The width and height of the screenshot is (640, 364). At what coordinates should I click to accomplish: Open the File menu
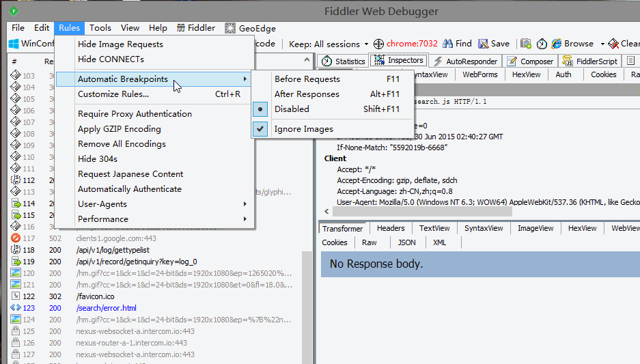point(18,28)
